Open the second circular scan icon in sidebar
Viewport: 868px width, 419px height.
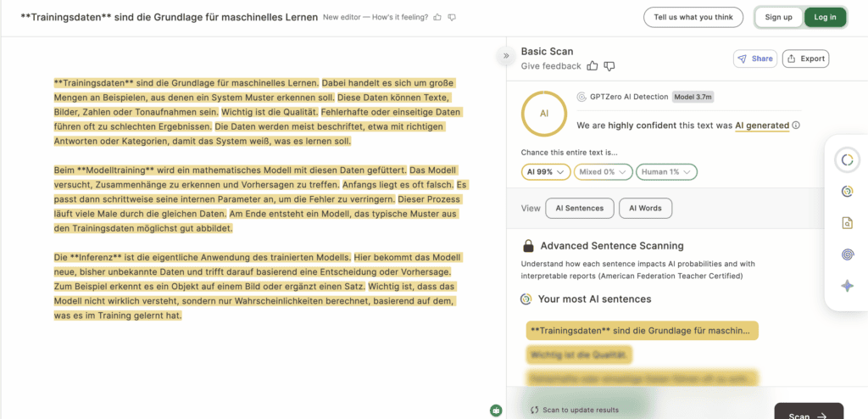(847, 191)
